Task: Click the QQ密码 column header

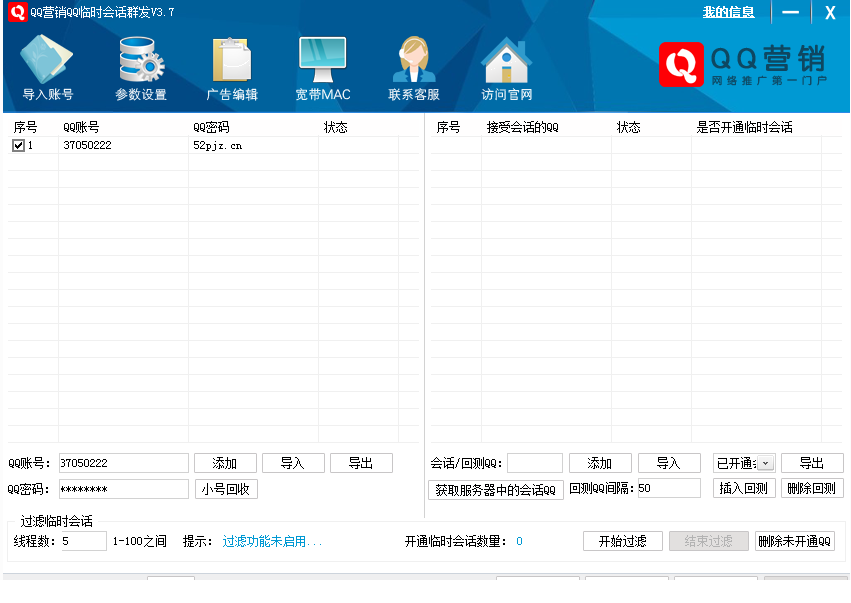Action: click(x=212, y=128)
